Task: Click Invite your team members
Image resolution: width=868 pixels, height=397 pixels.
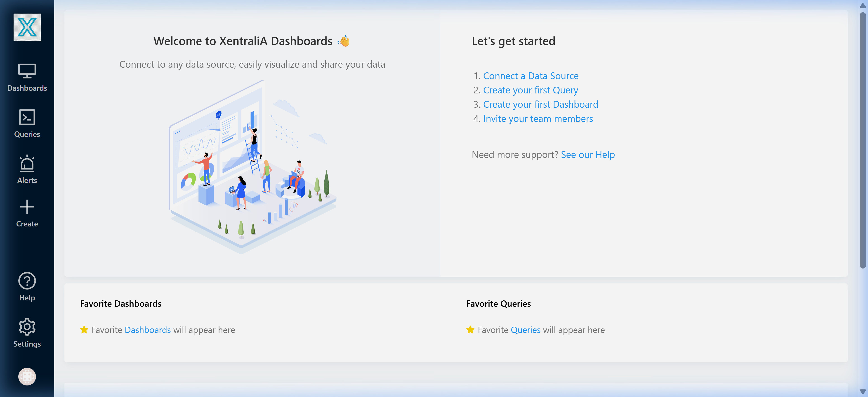Action: point(538,118)
